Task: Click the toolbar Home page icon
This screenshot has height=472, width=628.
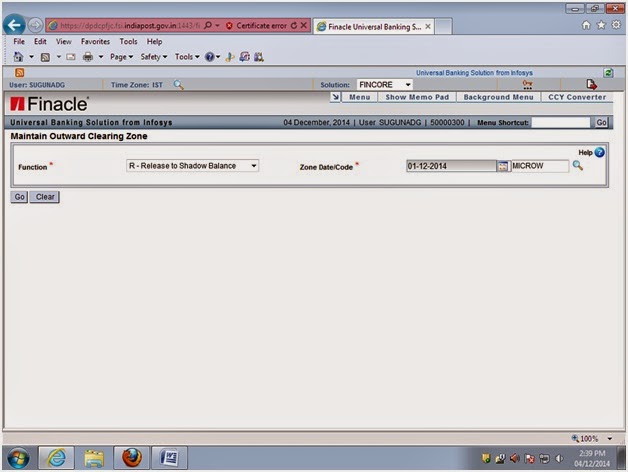Action: click(18, 57)
